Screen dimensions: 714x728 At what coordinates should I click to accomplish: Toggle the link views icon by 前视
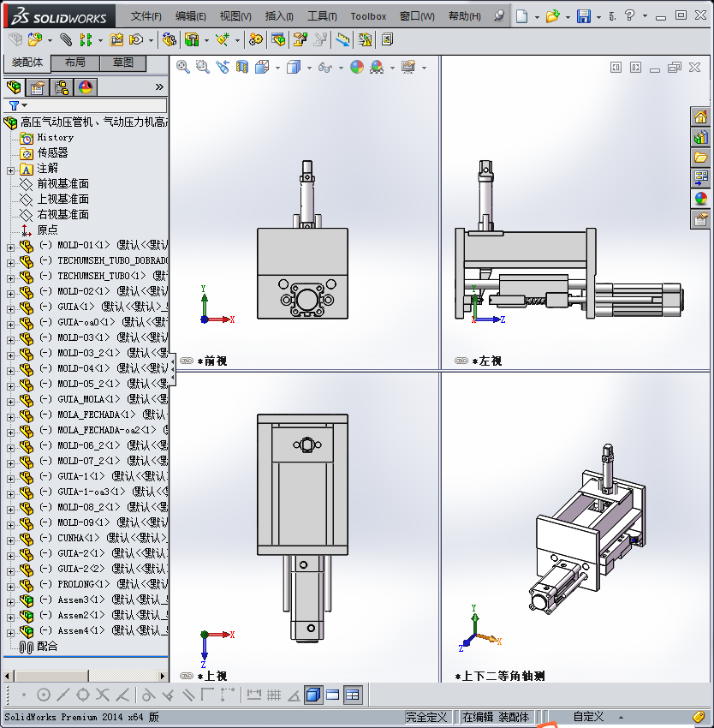coord(186,361)
